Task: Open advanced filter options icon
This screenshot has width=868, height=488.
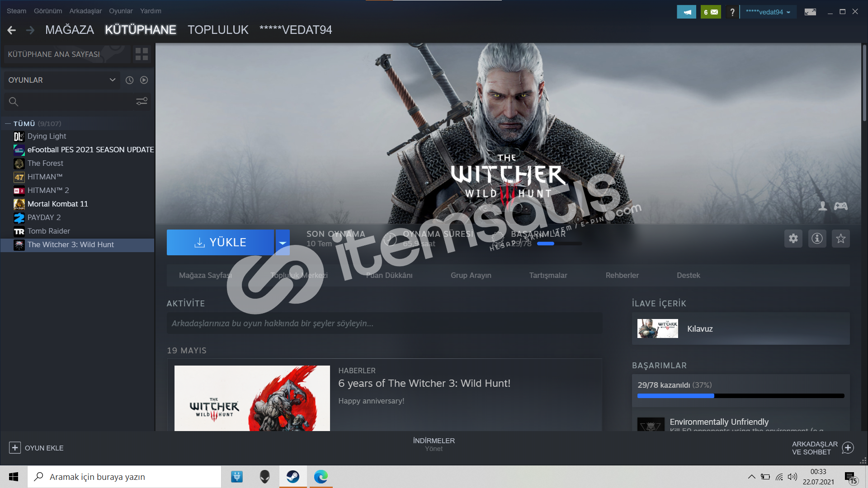Action: coord(142,101)
